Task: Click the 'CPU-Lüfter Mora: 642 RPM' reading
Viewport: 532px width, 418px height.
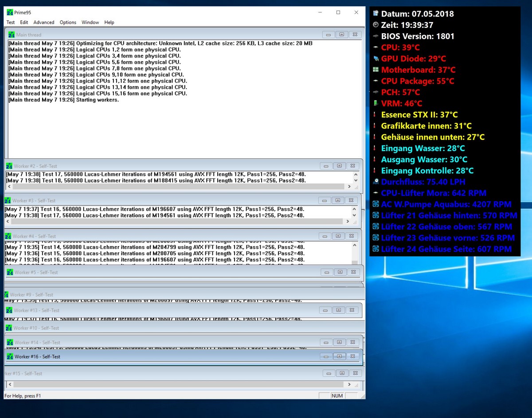Action: tap(434, 193)
